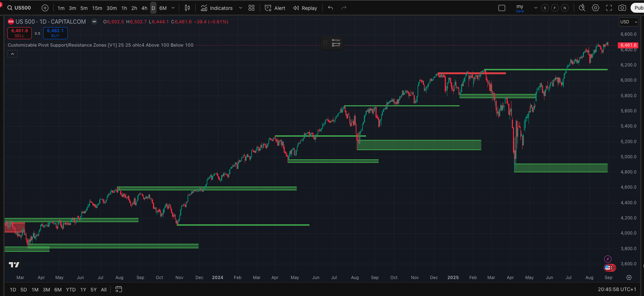The width and height of the screenshot is (644, 296).
Task: Click the 6,461.6 SELL button
Action: (19, 33)
